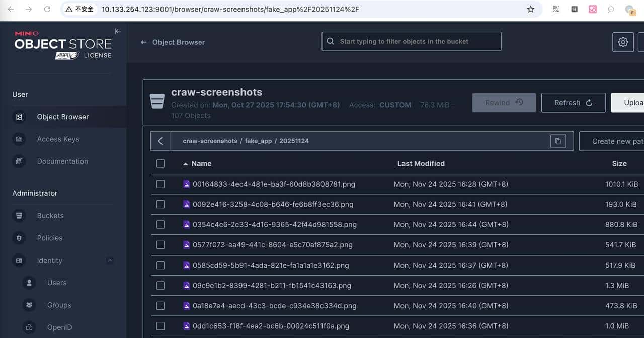Click the 20251124 breadcrumb segment
The width and height of the screenshot is (644, 338).
click(x=294, y=141)
